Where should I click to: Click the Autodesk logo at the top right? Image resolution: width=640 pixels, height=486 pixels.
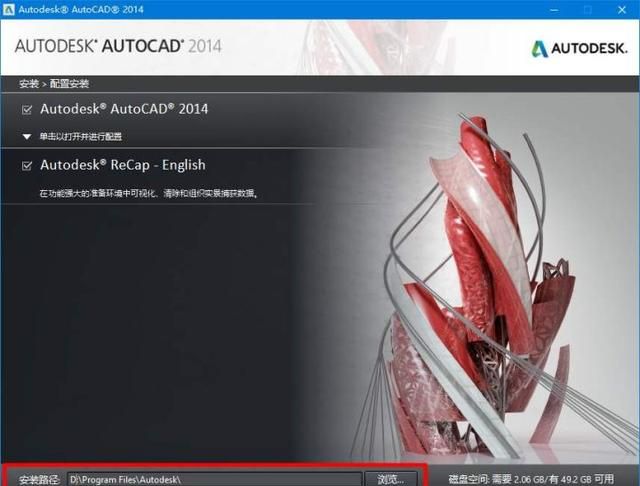pos(579,48)
